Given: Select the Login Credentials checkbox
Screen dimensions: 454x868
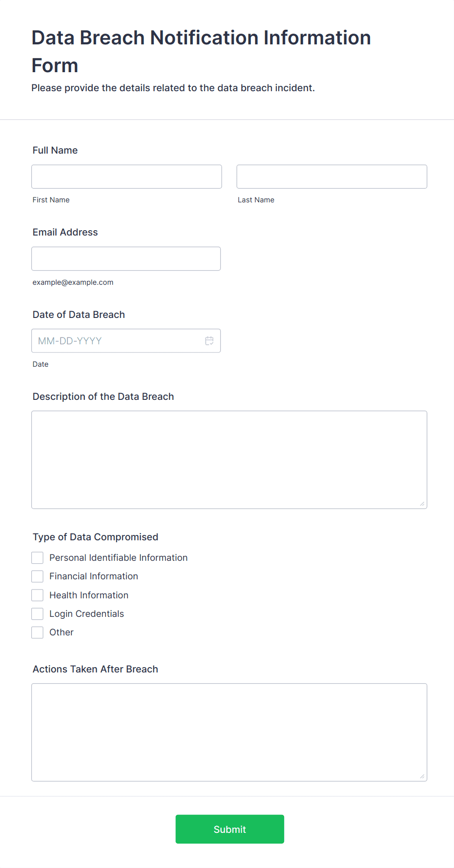Looking at the screenshot, I should 38,614.
